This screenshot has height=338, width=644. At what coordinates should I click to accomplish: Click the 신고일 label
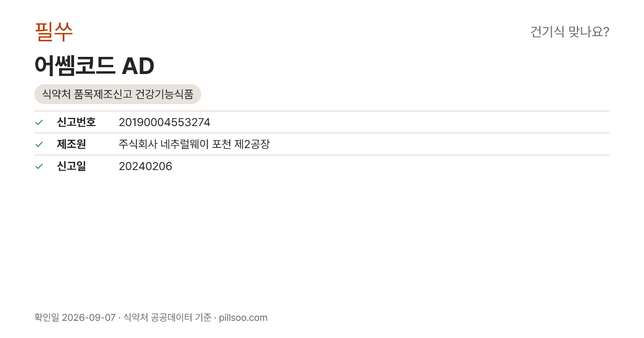coord(71,166)
